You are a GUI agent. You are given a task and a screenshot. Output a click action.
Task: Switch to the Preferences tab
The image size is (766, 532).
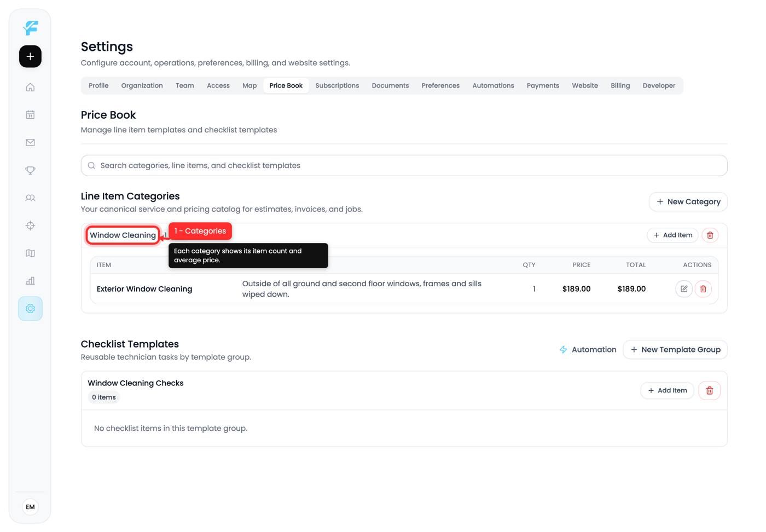(x=440, y=85)
